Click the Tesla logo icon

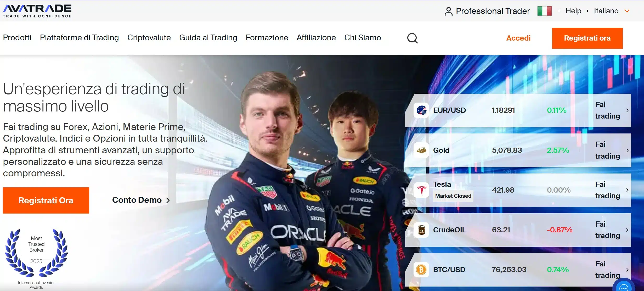[x=421, y=190]
